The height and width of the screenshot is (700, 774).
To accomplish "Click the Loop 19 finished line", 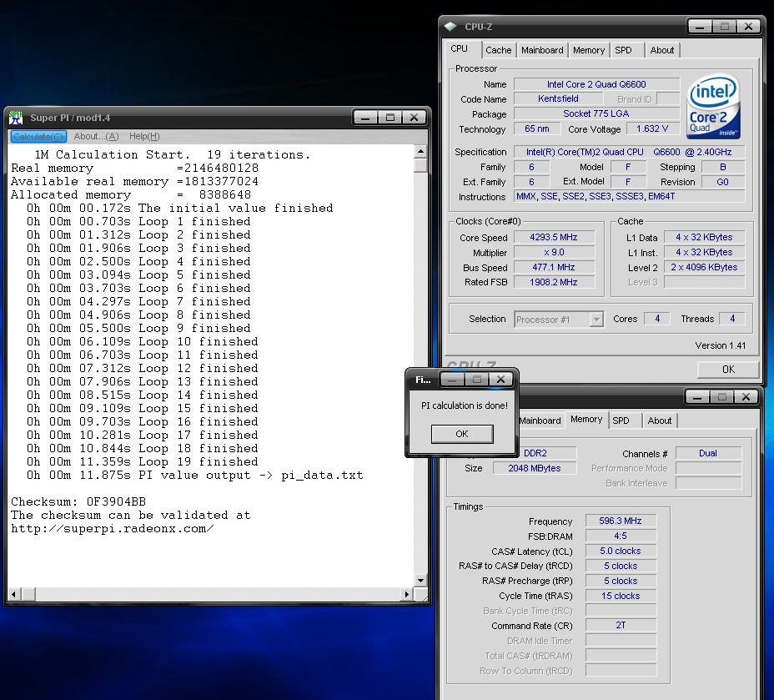I will 142,462.
